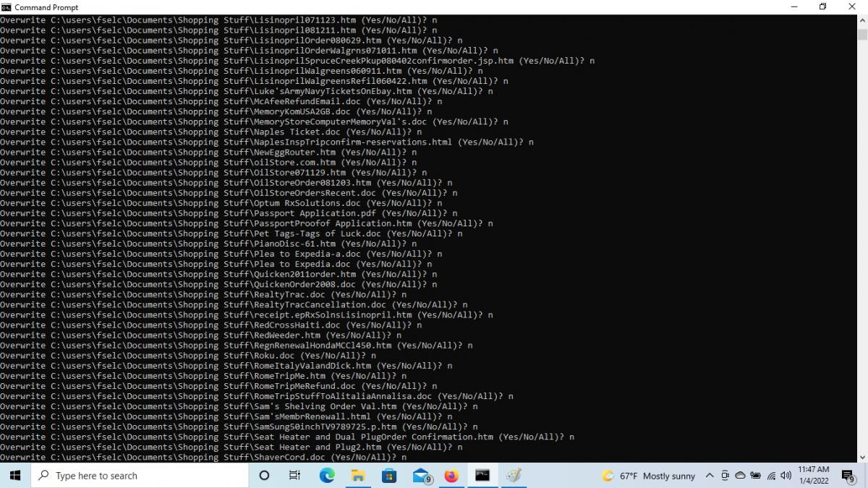Open File Explorer from the taskbar
The width and height of the screenshot is (868, 488).
[358, 475]
